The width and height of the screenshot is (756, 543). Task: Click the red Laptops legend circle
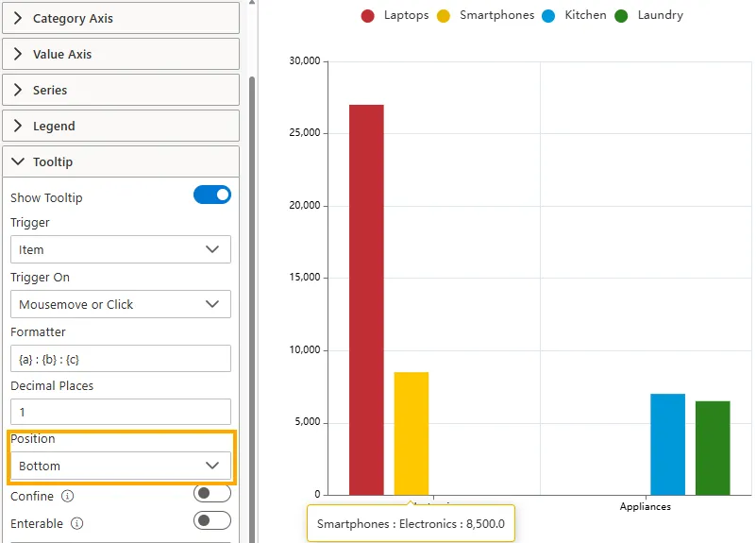pos(368,15)
